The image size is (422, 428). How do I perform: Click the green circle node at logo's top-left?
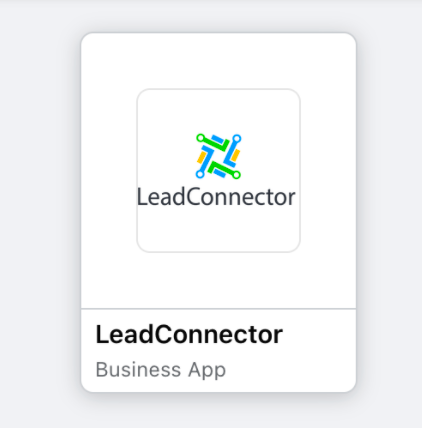[200, 138]
